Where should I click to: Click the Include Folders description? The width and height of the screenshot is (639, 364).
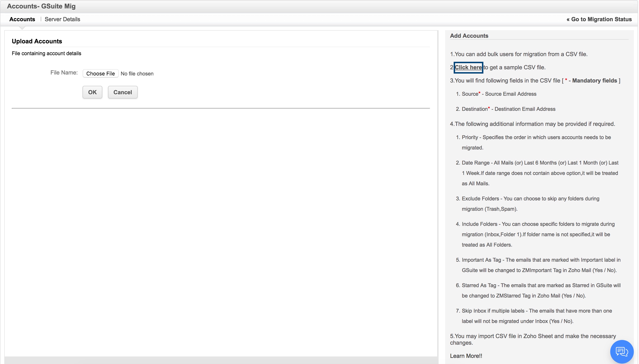[x=538, y=234]
